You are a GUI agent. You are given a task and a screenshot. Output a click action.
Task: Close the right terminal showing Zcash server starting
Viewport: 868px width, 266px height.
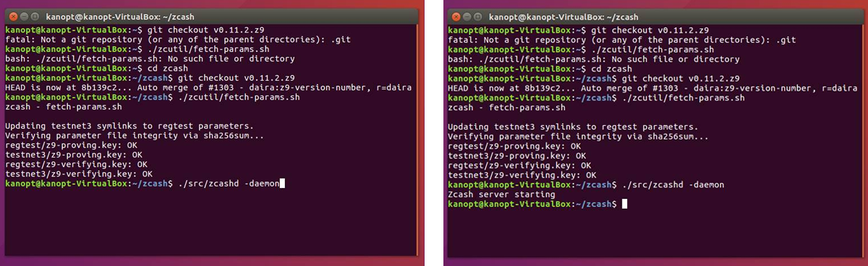(456, 15)
